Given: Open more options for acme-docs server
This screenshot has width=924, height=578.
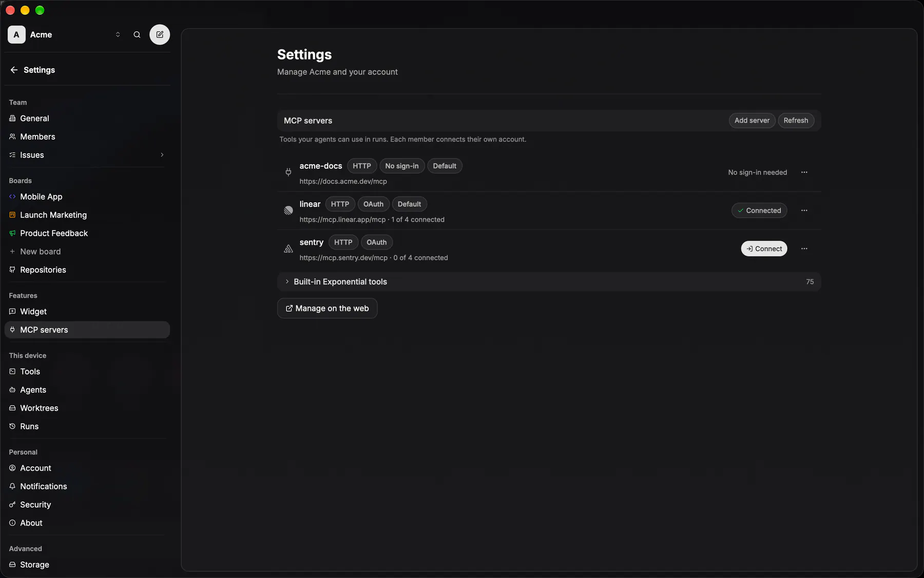Looking at the screenshot, I should coord(804,172).
